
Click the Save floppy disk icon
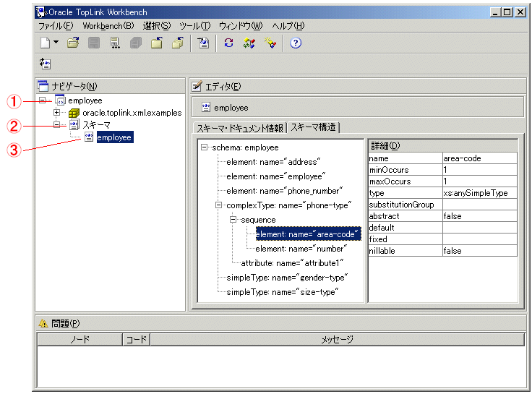[94, 43]
